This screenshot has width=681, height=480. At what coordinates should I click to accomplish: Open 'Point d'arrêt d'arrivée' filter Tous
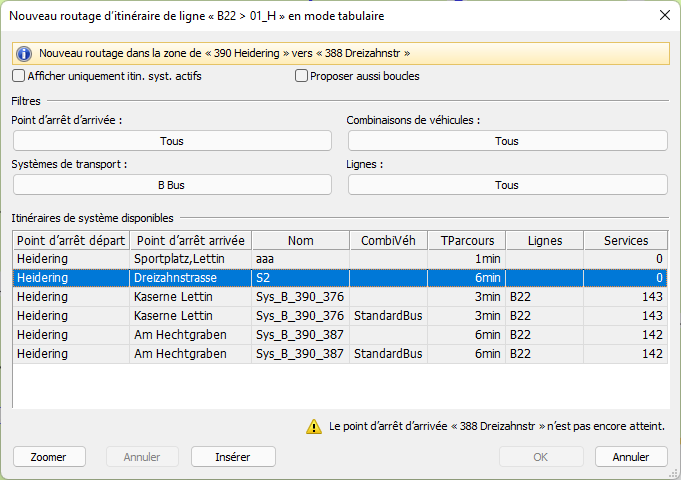click(x=171, y=141)
